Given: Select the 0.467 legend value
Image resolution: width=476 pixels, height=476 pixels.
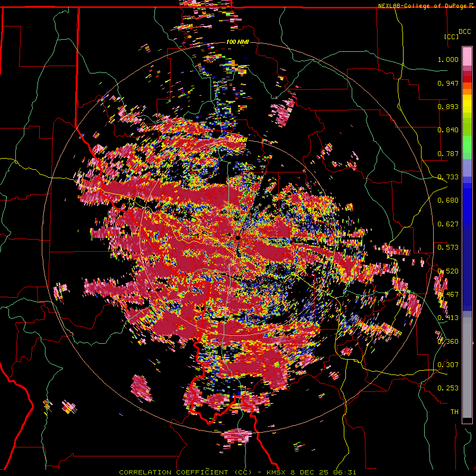Looking at the screenshot, I should tap(448, 295).
